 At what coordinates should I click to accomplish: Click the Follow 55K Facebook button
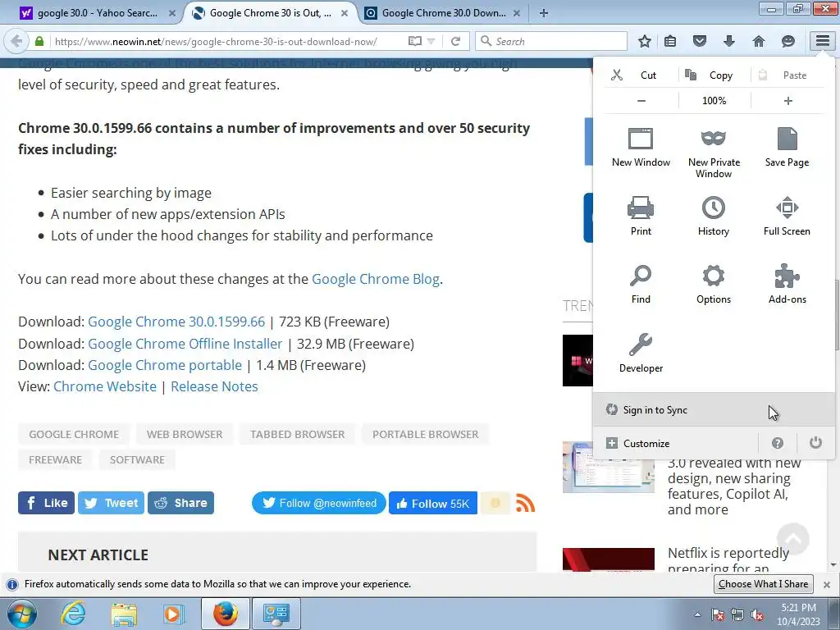click(x=433, y=504)
